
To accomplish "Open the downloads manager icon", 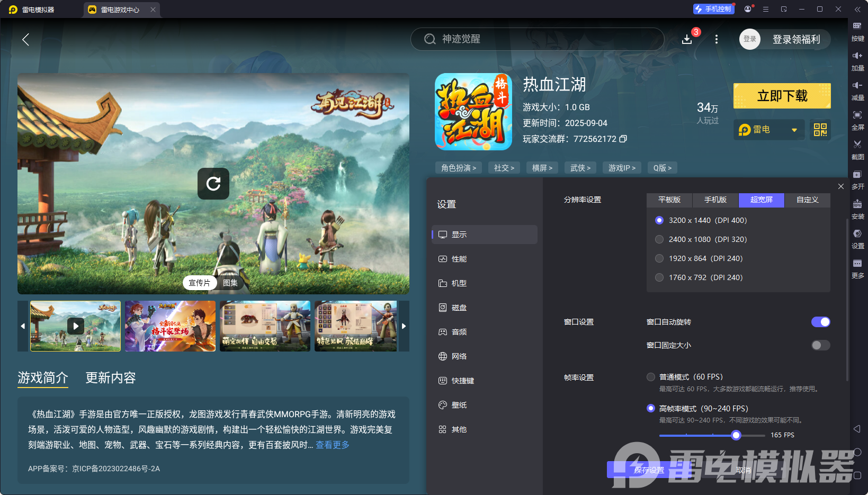I will [x=687, y=39].
